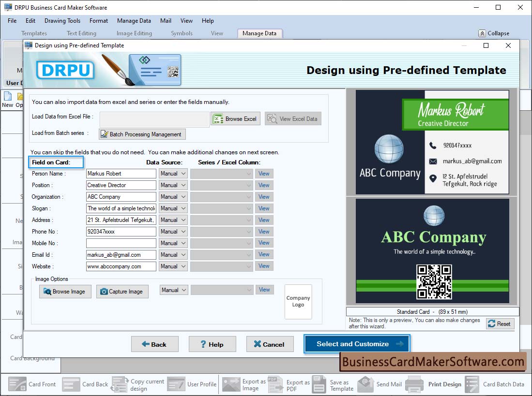This screenshot has width=532, height=396.
Task: Open the Phone No data source dropdown
Action: [x=173, y=232]
